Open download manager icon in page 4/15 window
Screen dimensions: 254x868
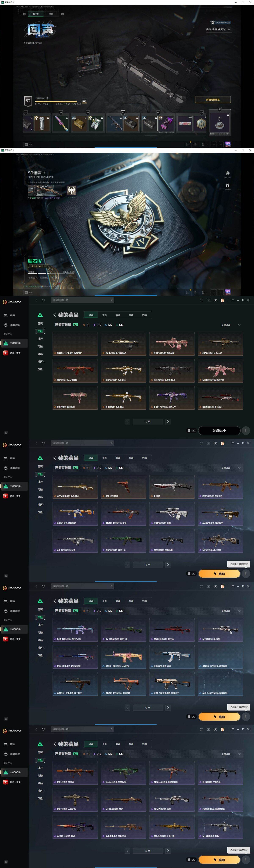pyautogui.click(x=215, y=586)
